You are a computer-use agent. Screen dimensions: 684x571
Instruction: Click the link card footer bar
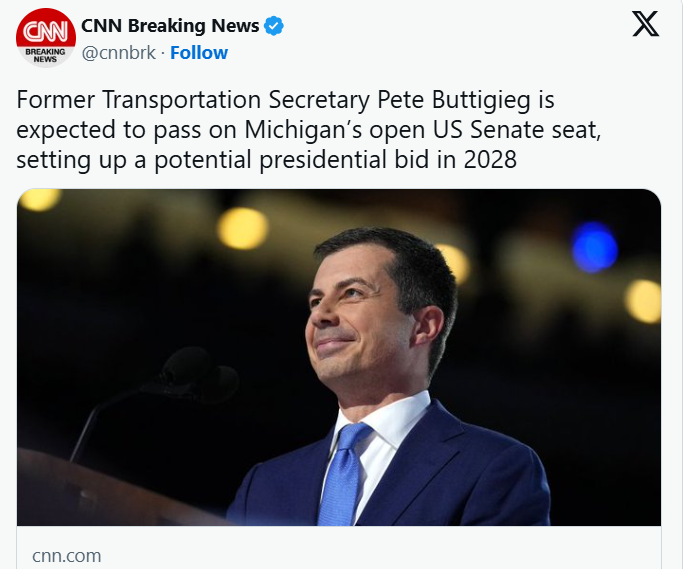[x=340, y=555]
